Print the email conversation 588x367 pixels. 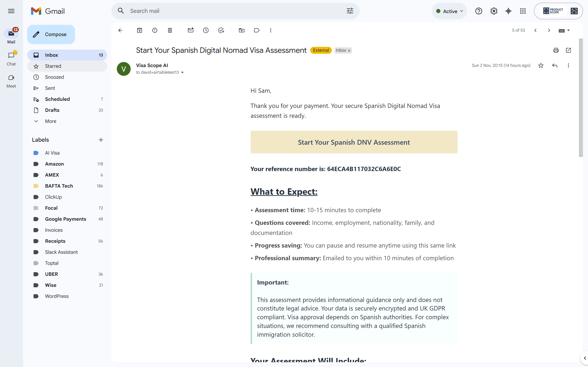click(x=556, y=50)
